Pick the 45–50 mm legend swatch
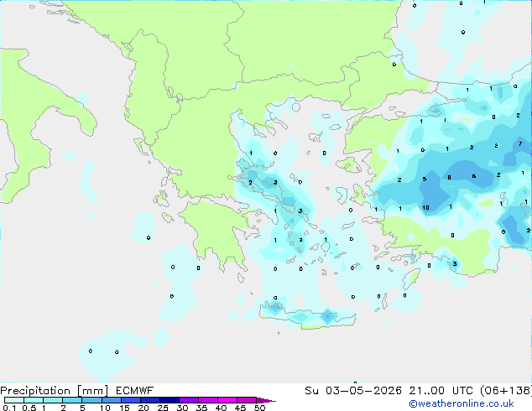 [x=247, y=400]
